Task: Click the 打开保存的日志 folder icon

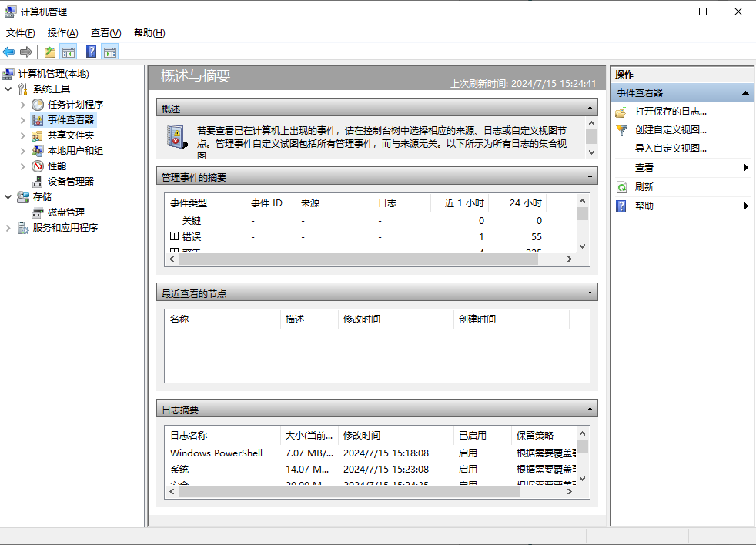Action: (x=621, y=111)
